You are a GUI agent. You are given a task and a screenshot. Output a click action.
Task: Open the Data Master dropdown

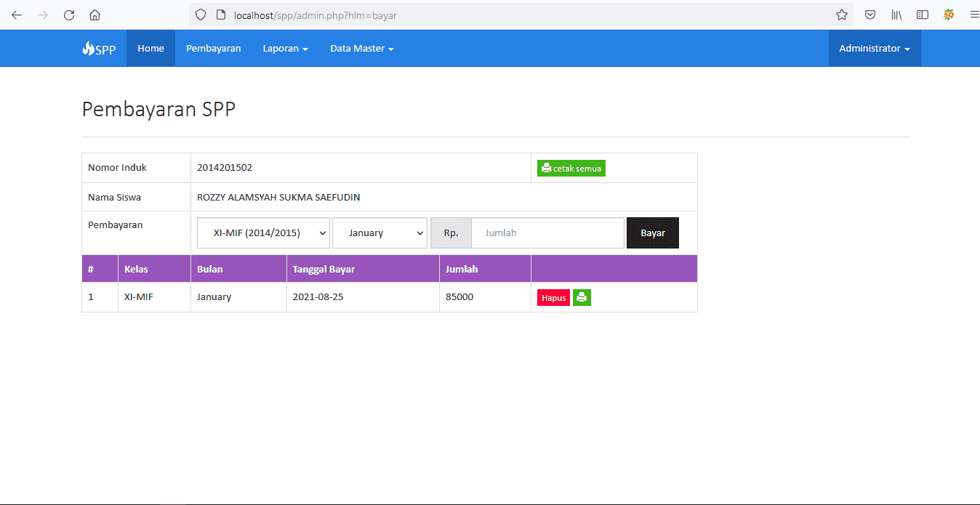click(x=361, y=48)
